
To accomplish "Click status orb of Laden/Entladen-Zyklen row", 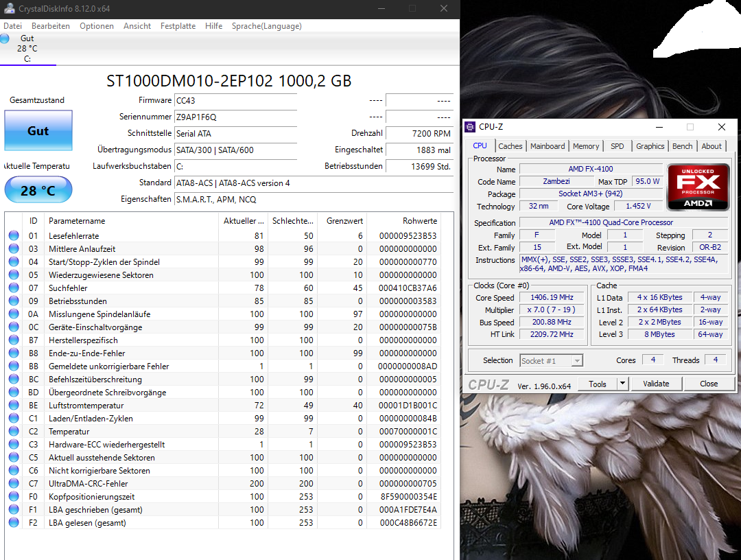I will (14, 418).
